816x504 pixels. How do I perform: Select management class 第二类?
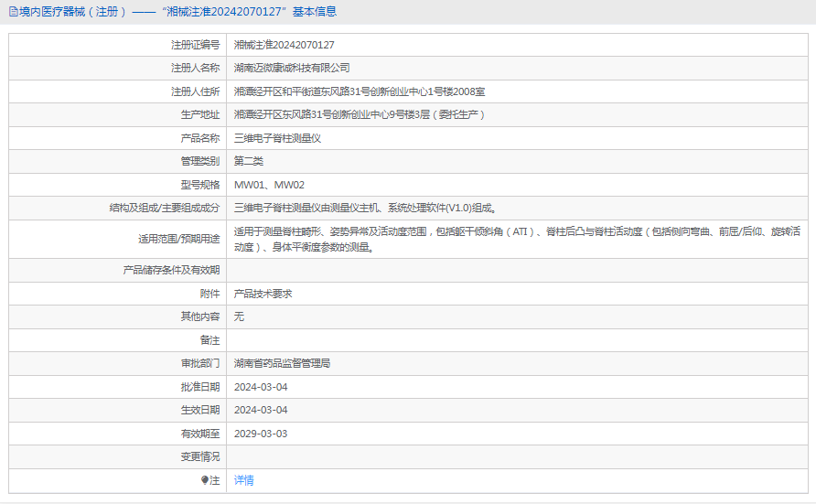pos(248,161)
